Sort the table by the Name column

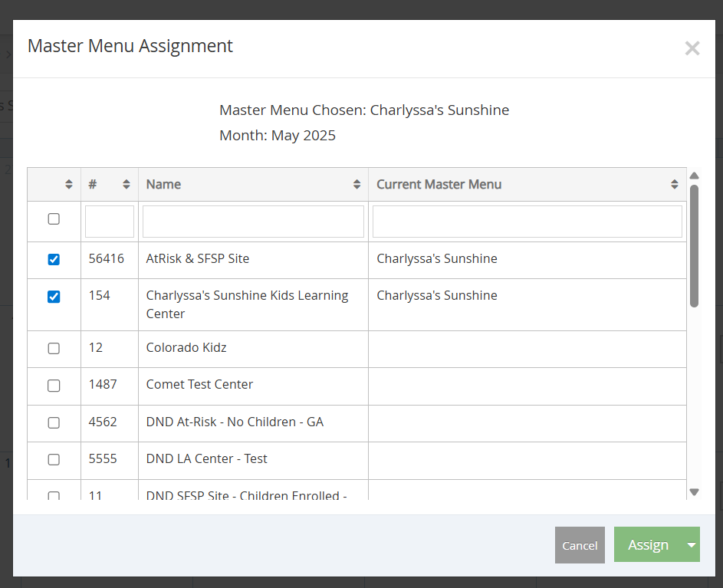point(357,184)
